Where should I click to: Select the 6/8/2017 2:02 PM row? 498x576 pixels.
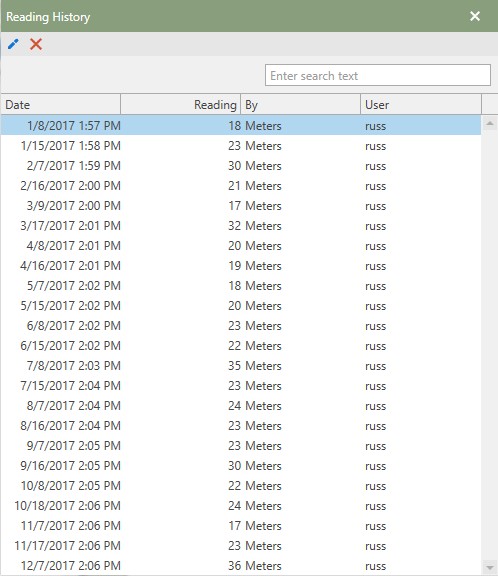(241, 326)
